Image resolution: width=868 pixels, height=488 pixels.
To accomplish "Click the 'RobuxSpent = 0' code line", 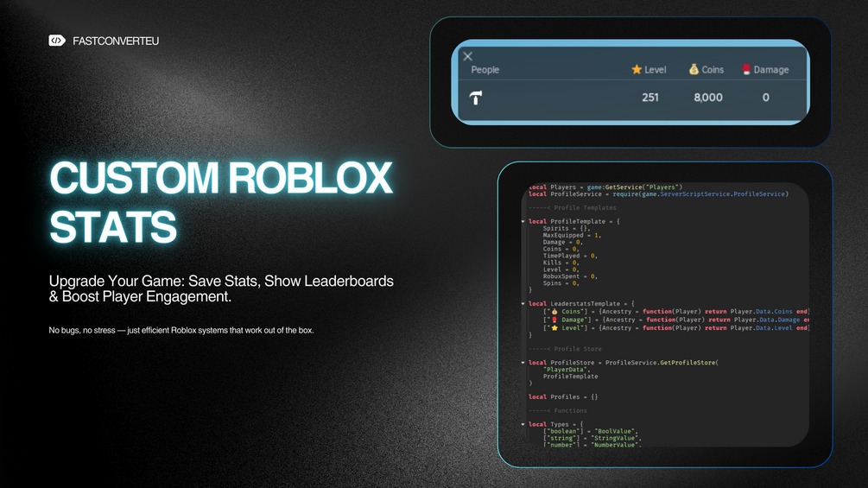I will point(570,276).
